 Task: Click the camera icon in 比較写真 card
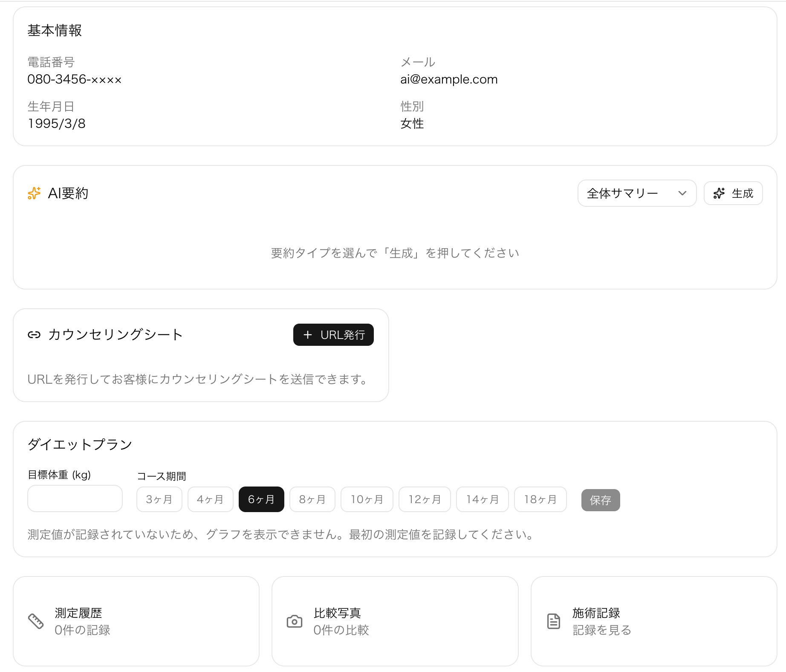[294, 622]
